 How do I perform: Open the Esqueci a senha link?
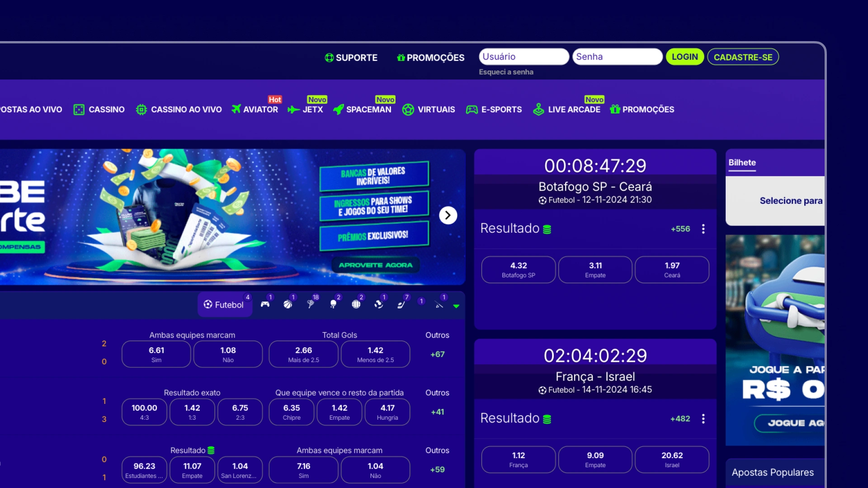[x=506, y=72]
